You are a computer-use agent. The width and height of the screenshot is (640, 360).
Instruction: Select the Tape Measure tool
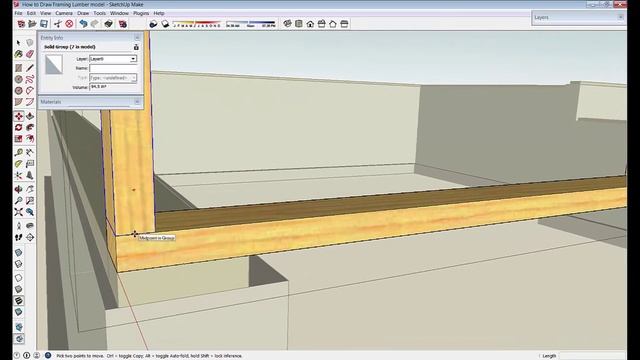pos(18,153)
